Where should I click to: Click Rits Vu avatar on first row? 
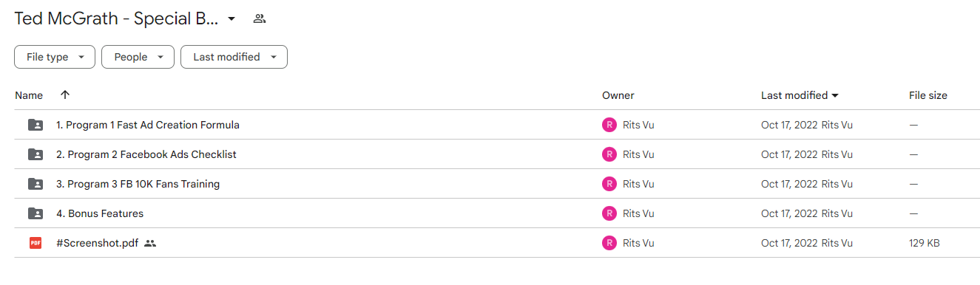coord(609,125)
